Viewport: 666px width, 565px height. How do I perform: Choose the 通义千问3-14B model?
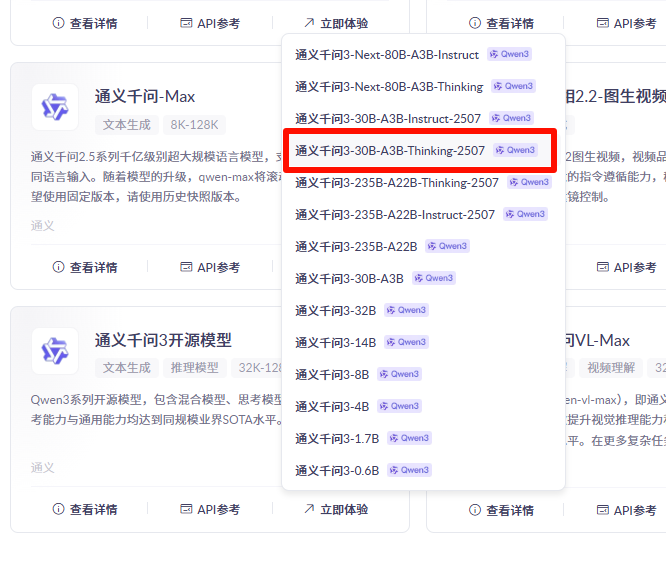pyautogui.click(x=423, y=342)
